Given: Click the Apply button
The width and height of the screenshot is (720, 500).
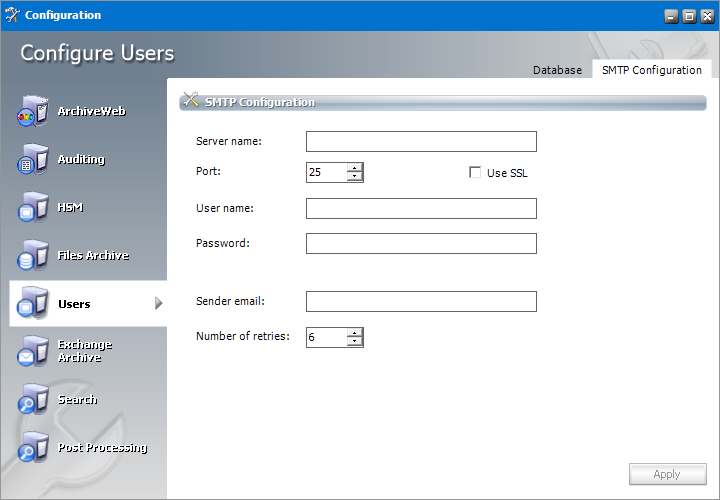Looking at the screenshot, I should [668, 474].
